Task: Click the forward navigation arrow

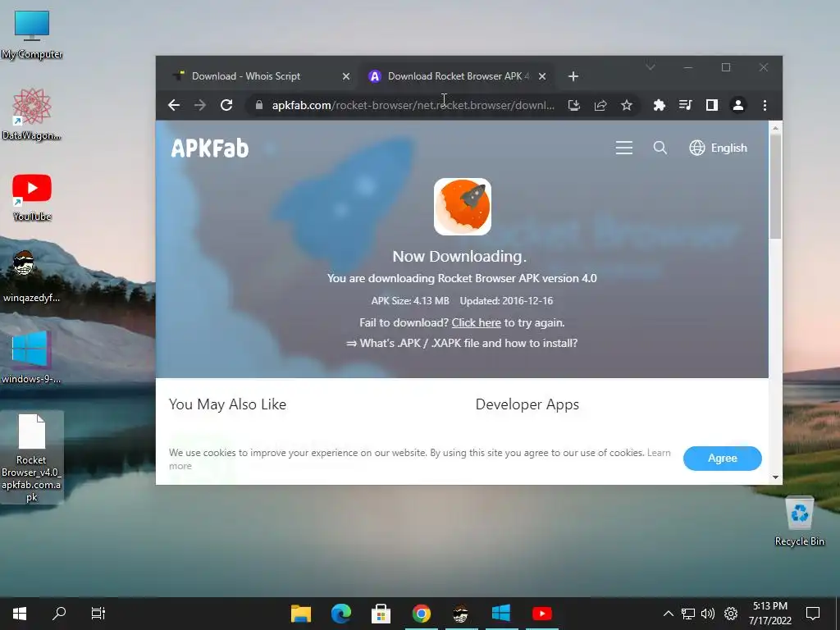Action: (x=200, y=105)
